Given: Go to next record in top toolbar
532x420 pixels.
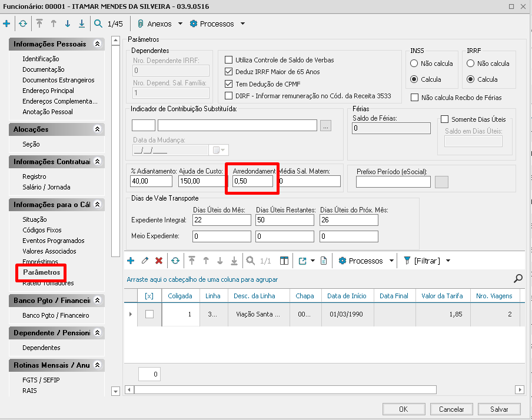Looking at the screenshot, I should (x=68, y=24).
